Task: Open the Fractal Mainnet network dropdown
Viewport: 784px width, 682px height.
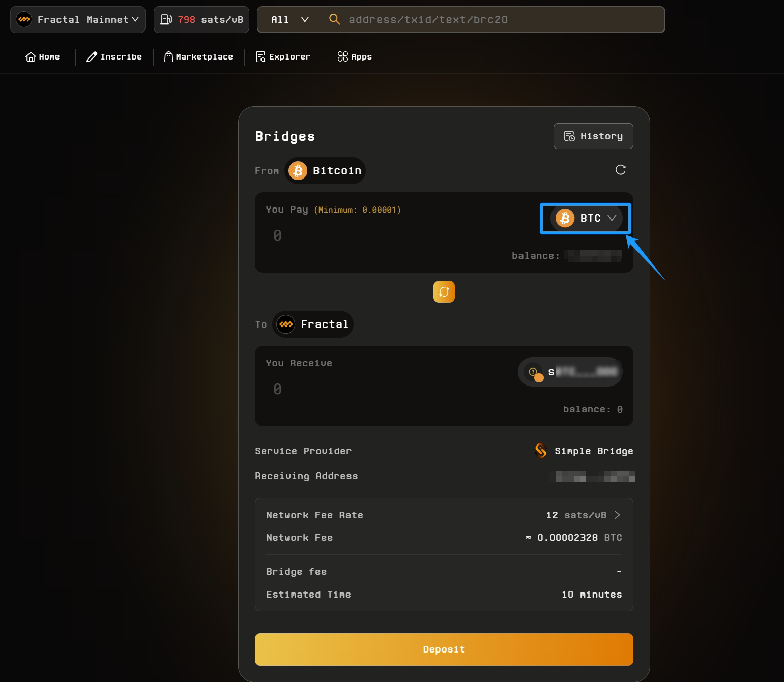Action: (x=78, y=20)
